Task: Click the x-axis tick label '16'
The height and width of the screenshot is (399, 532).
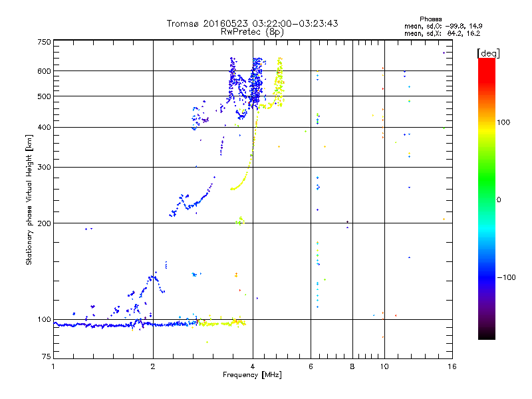Action: [452, 366]
